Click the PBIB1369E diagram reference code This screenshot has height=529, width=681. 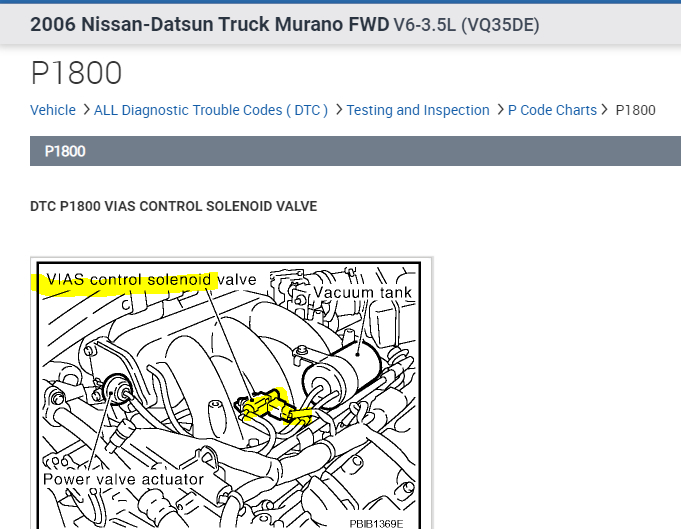[376, 523]
